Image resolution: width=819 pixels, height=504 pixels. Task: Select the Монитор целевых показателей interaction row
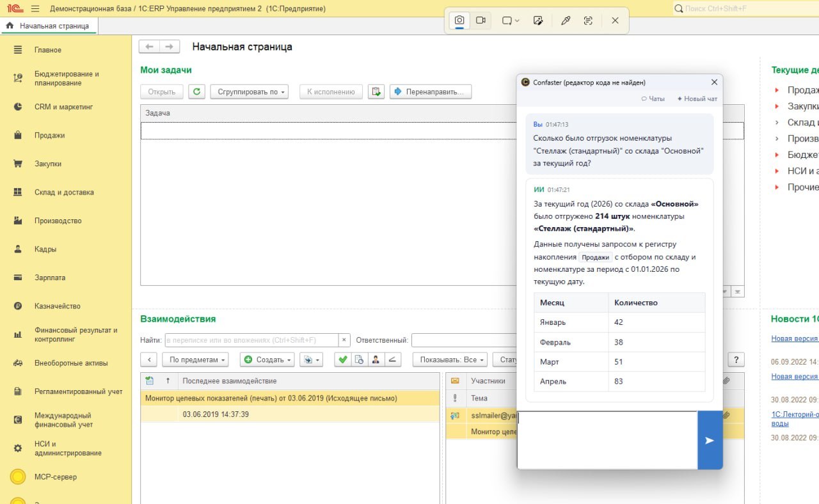(x=290, y=398)
